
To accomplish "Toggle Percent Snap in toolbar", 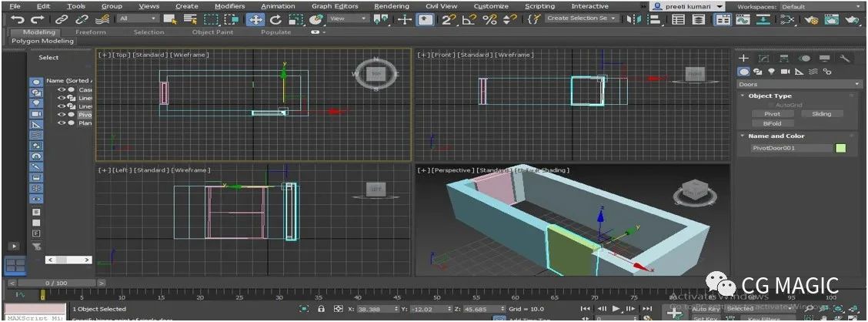I will pos(490,19).
